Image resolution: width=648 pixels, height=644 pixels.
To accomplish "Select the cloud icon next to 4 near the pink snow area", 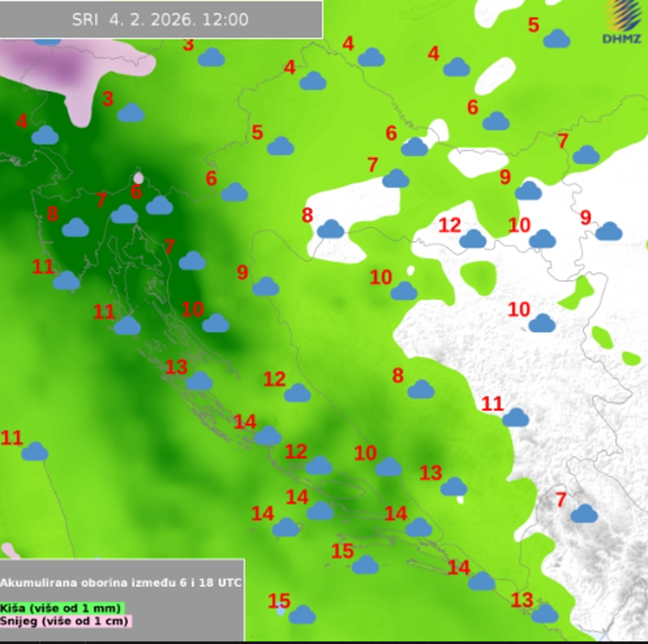I will tap(45, 135).
